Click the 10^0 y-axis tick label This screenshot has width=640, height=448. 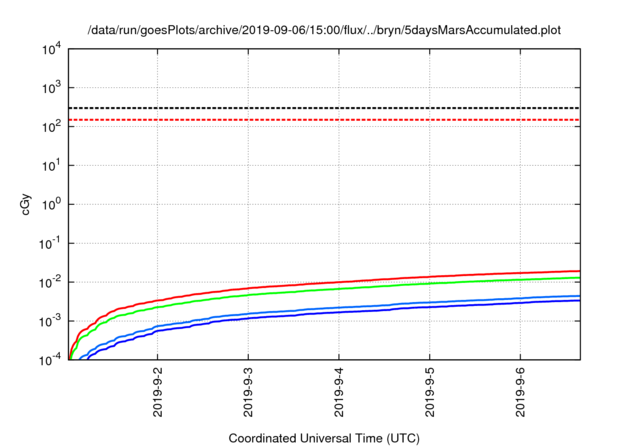click(51, 205)
